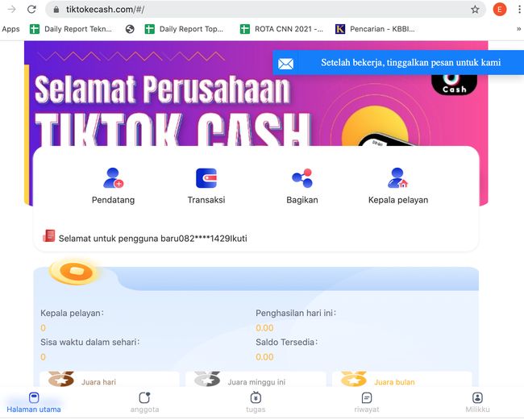This screenshot has width=524, height=420.
Task: Reload the page with refresh icon
Action: [31, 10]
